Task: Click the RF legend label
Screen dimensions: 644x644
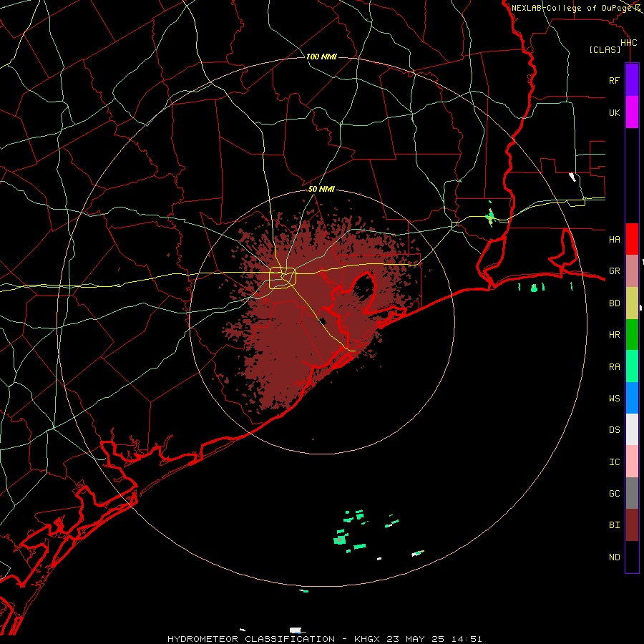Action: point(614,80)
